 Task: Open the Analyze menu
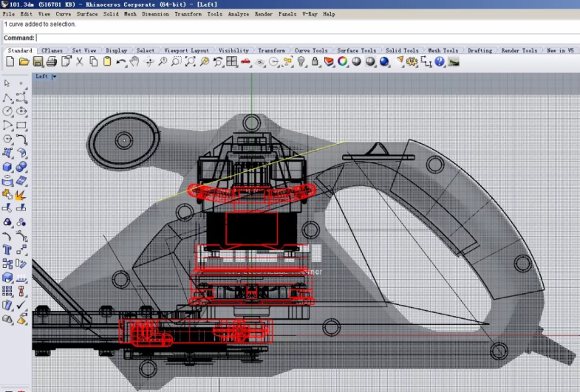click(238, 14)
